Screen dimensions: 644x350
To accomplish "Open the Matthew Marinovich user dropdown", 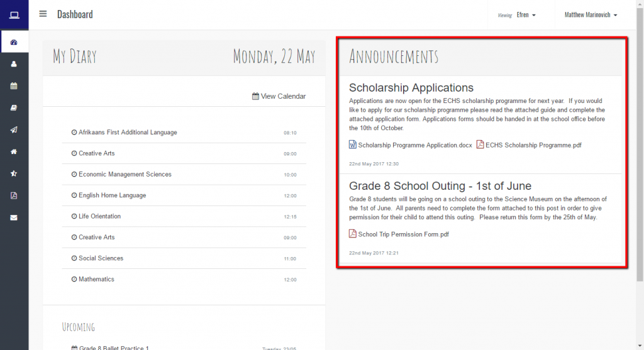I will pyautogui.click(x=591, y=15).
